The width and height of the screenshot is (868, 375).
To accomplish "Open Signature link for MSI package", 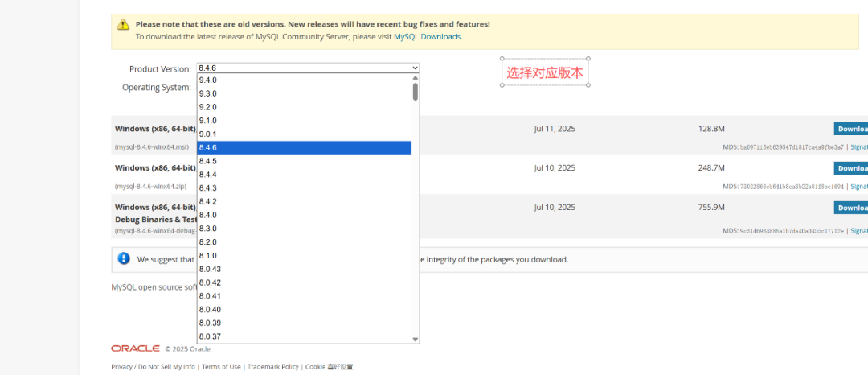I will tap(859, 147).
